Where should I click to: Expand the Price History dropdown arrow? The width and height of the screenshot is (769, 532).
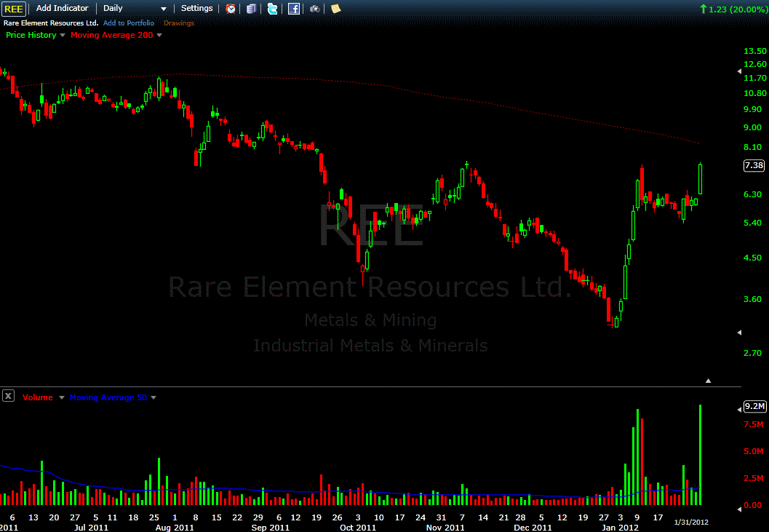click(x=63, y=36)
